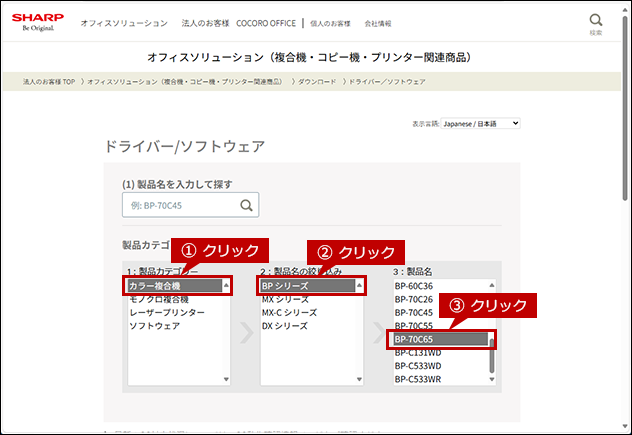Screen dimensions: 632x435
Task: Click down arrow of product name list scrollbar
Action: 492,379
